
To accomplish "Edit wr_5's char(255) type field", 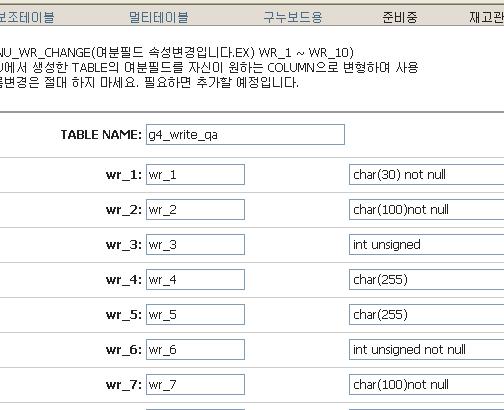I will tap(427, 314).
